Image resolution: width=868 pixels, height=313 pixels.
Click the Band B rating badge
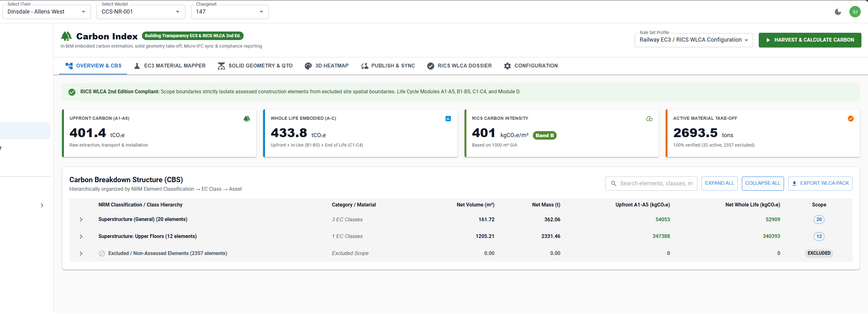pyautogui.click(x=544, y=136)
